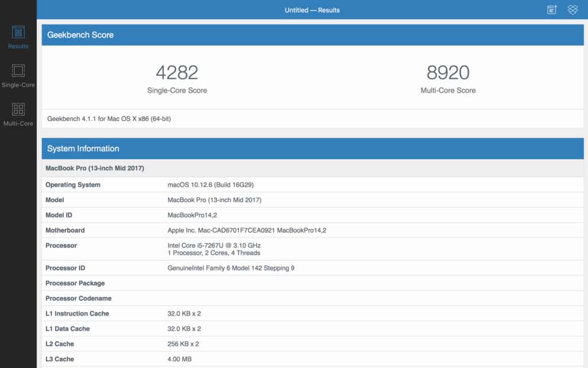Click the L3 Cache label

pyautogui.click(x=60, y=359)
